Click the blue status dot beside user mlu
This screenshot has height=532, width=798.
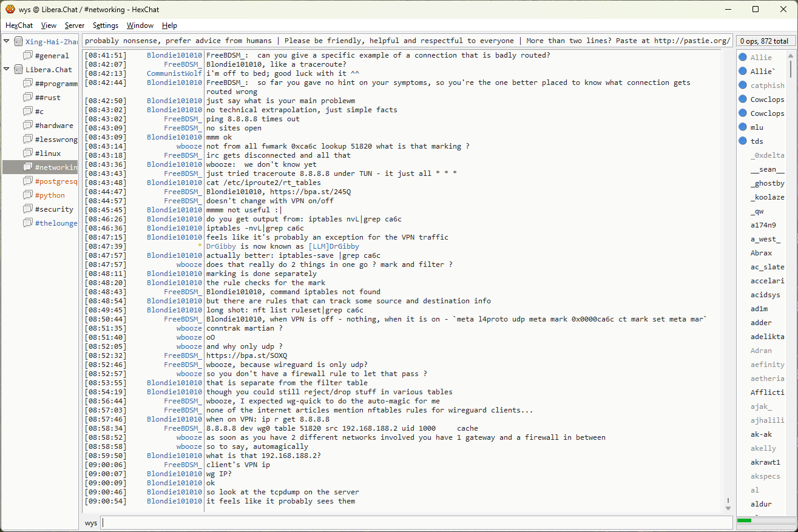point(742,127)
